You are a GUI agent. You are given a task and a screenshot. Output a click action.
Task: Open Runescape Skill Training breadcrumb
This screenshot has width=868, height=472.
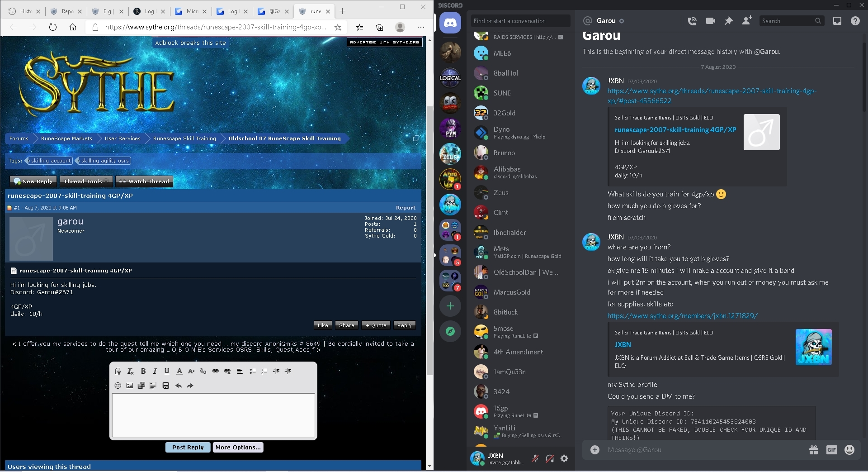point(184,138)
